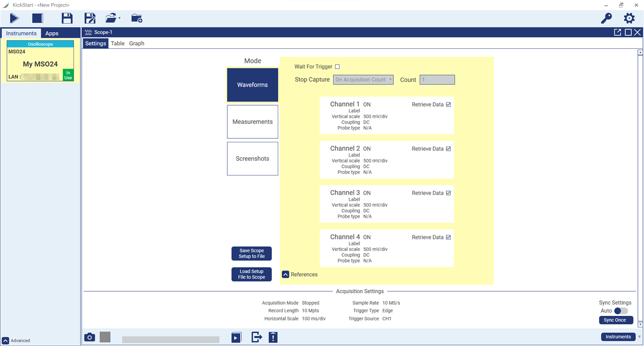Select the My MSO24 oscilloscope card
The width and height of the screenshot is (644, 346).
pos(40,61)
